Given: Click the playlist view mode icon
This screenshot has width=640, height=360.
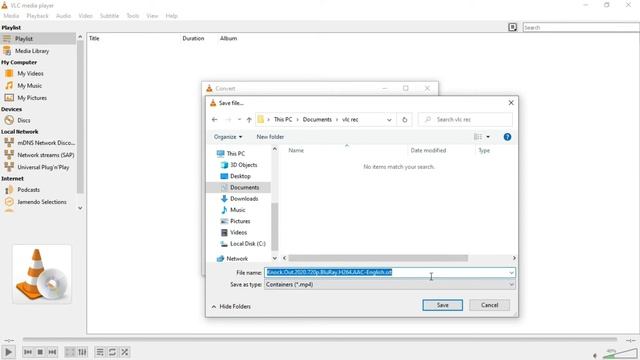Looking at the screenshot, I should click(x=513, y=27).
